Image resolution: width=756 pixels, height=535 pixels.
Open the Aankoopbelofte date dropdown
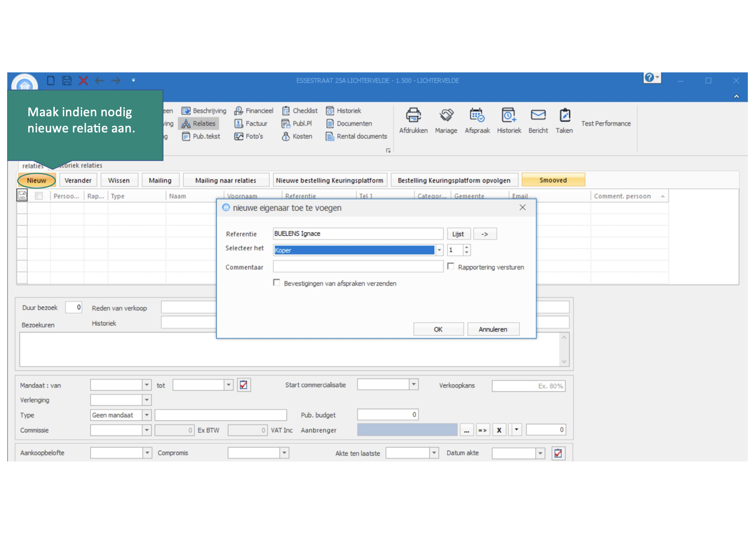[x=147, y=453]
